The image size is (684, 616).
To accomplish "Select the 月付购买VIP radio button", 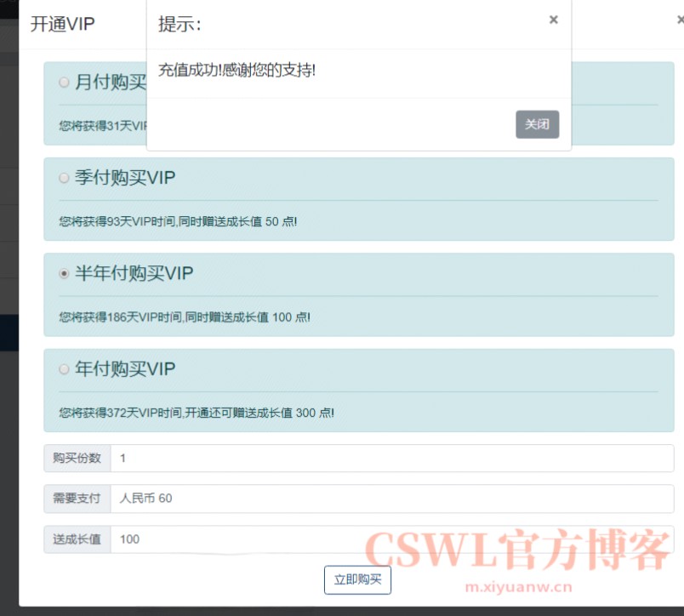I will click(64, 83).
